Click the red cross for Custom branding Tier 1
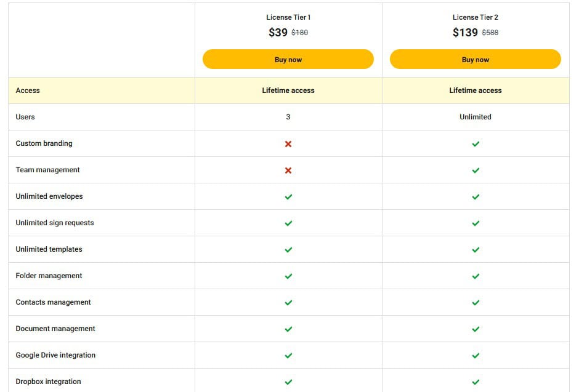The image size is (579, 392). pos(288,143)
